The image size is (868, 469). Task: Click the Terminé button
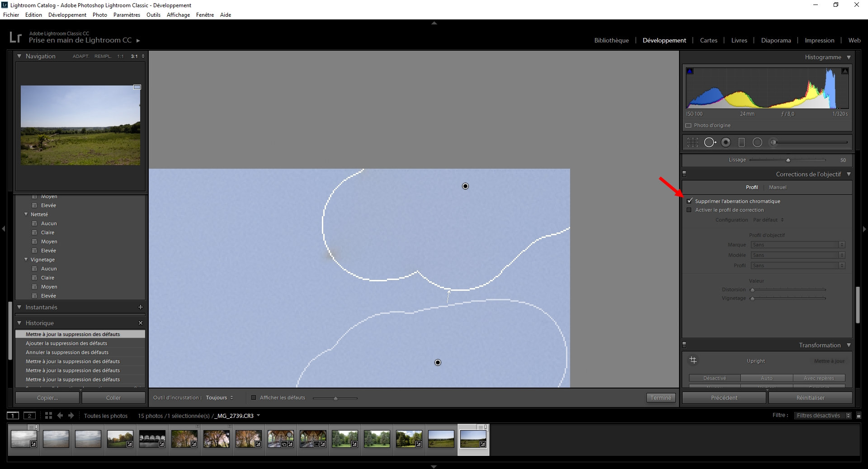(x=661, y=398)
